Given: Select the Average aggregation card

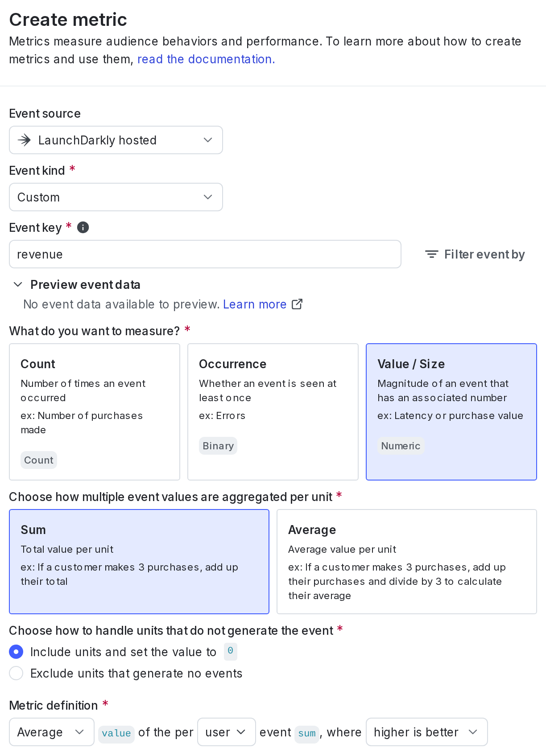Looking at the screenshot, I should 407,562.
